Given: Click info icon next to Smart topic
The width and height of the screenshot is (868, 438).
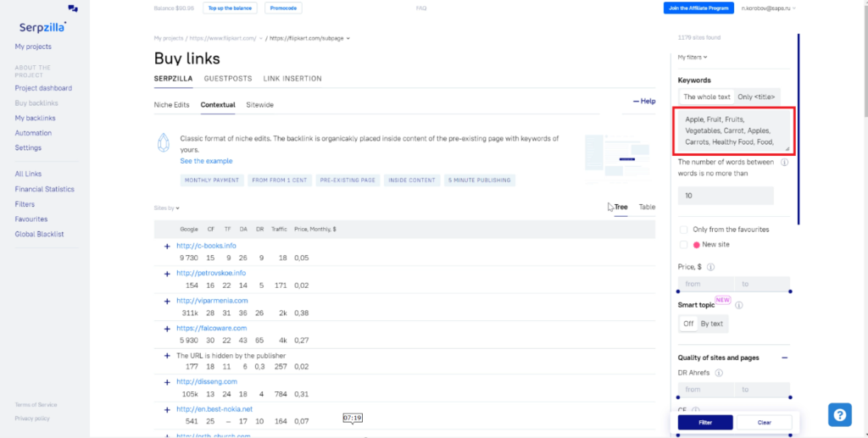Looking at the screenshot, I should (x=738, y=305).
